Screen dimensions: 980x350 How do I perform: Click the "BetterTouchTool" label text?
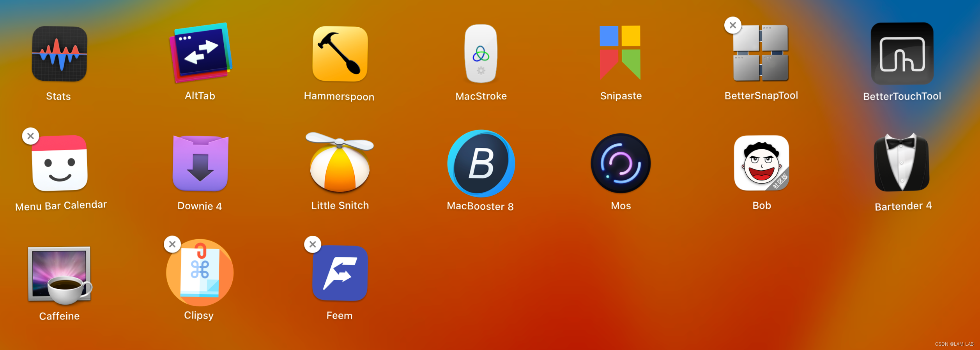pyautogui.click(x=902, y=96)
